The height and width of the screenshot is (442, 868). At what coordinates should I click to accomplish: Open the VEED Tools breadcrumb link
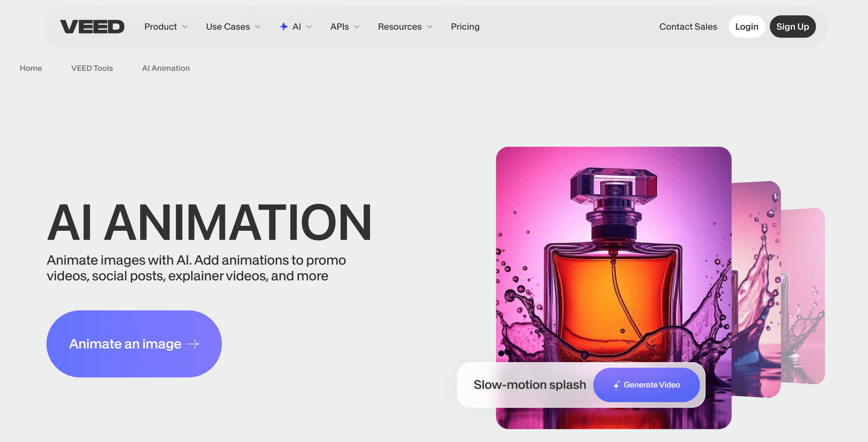[x=92, y=68]
